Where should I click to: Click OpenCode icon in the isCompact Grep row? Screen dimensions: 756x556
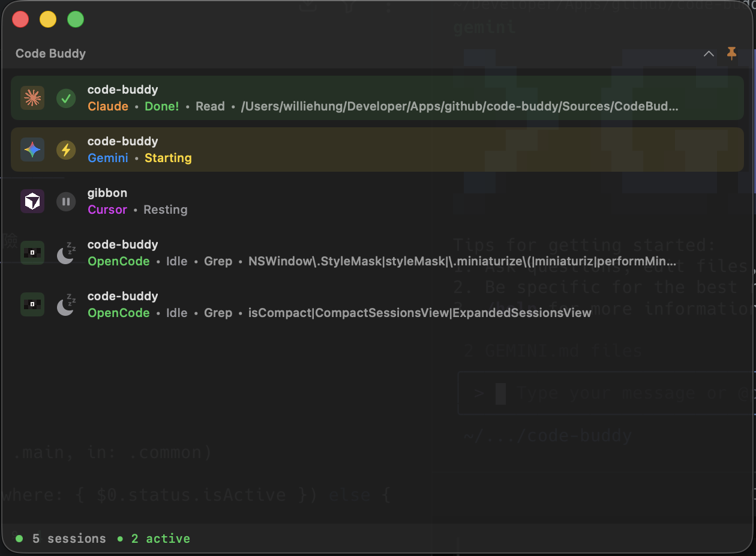pyautogui.click(x=32, y=304)
